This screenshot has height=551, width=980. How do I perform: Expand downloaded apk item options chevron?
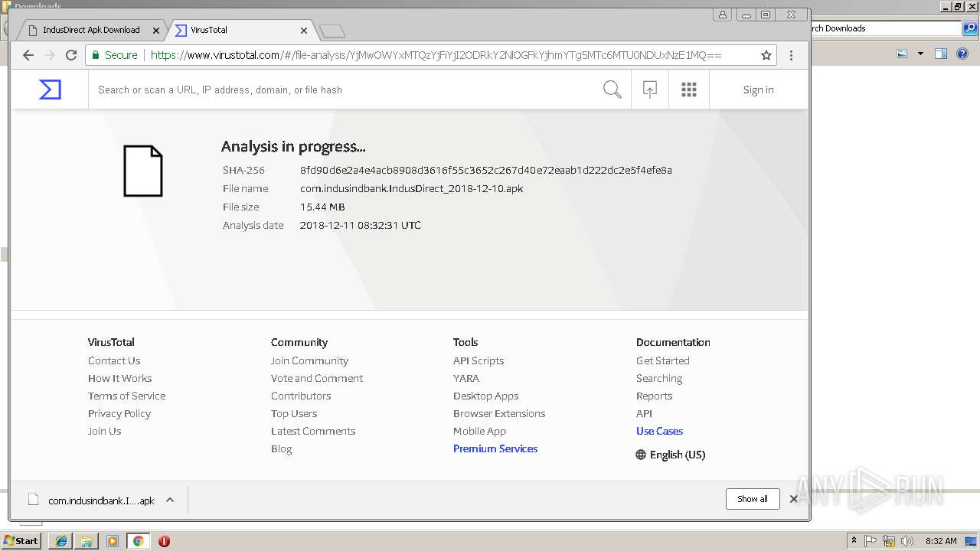pos(170,500)
